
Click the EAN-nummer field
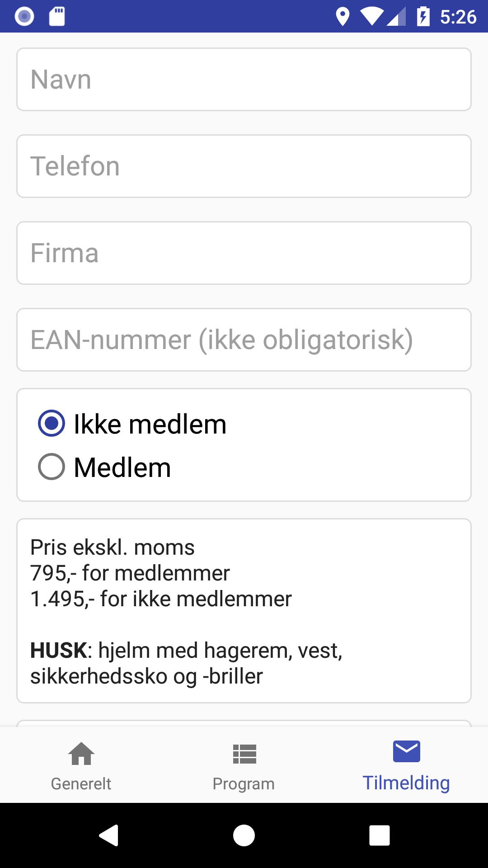pyautogui.click(x=244, y=340)
